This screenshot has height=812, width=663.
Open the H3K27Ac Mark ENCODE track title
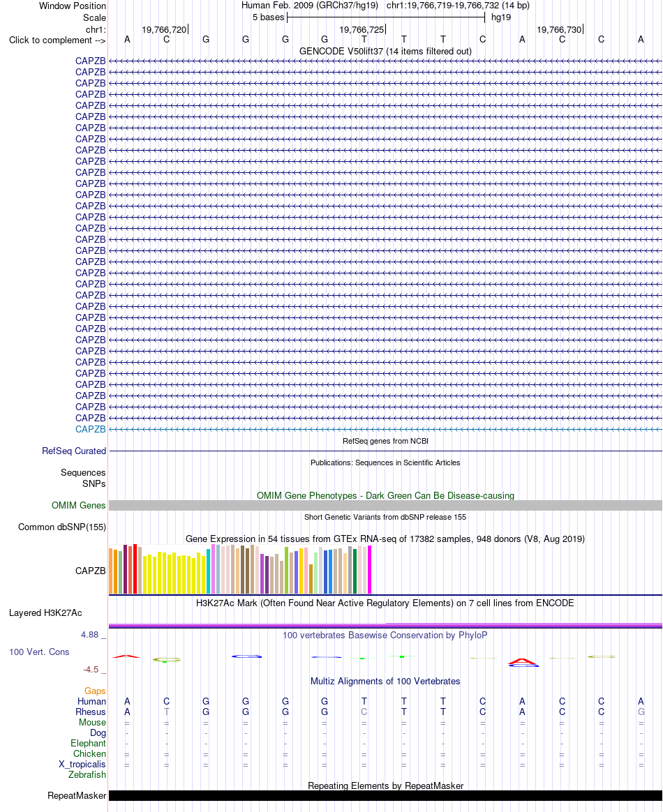coord(385,603)
